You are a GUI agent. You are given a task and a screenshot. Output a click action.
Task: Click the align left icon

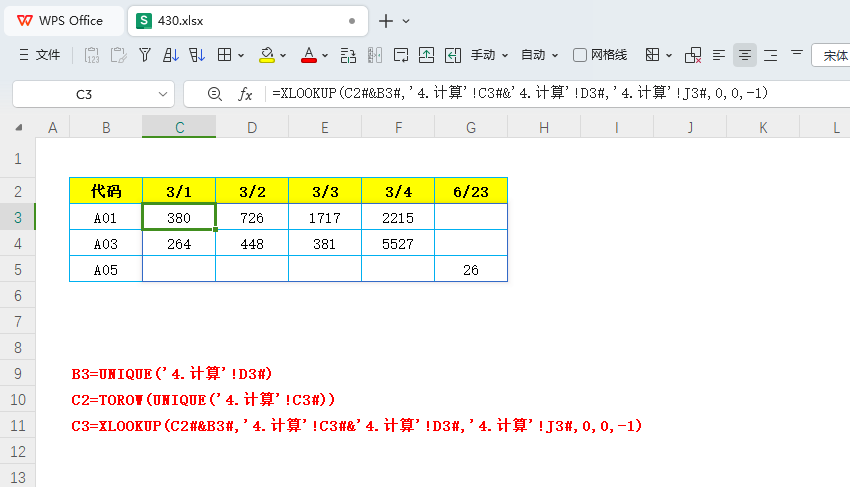[x=719, y=55]
